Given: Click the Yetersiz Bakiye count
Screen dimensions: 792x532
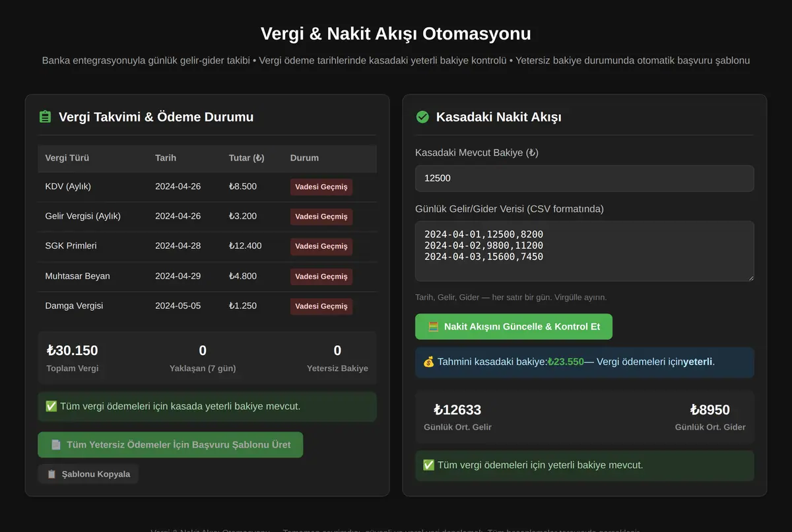Looking at the screenshot, I should click(337, 350).
